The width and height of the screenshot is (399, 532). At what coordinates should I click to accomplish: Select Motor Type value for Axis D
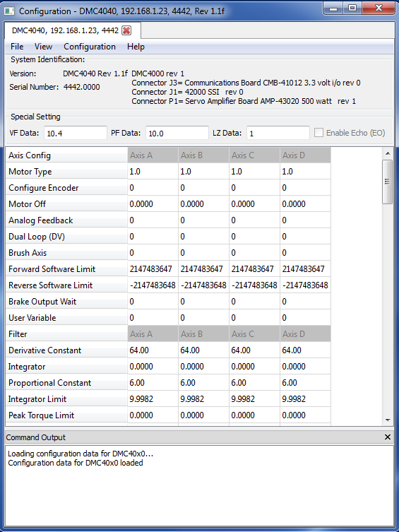pyautogui.click(x=306, y=172)
